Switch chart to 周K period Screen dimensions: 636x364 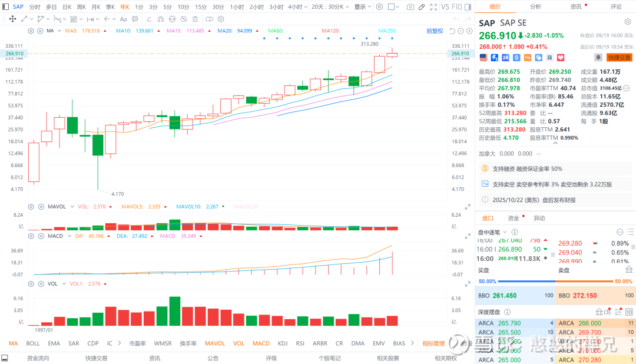[81, 7]
